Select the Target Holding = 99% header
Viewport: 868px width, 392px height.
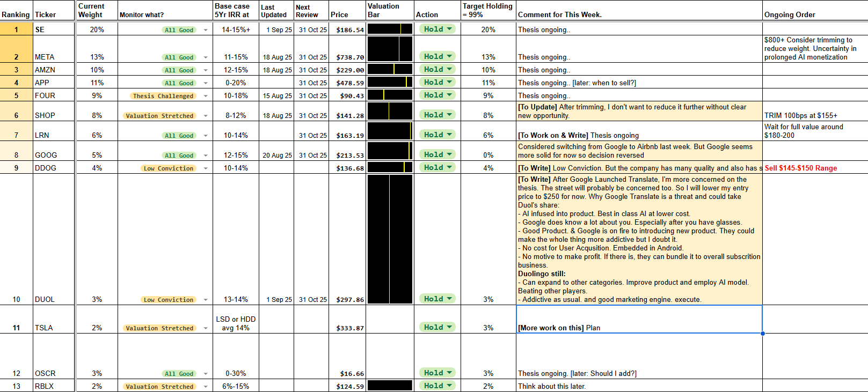pos(488,11)
